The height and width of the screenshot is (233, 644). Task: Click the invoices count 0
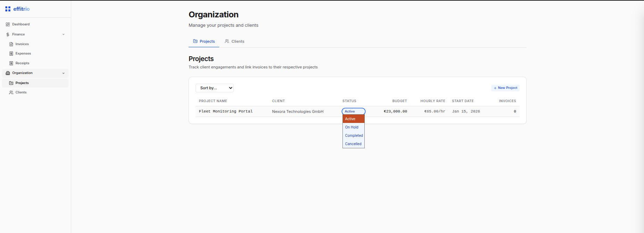click(515, 111)
